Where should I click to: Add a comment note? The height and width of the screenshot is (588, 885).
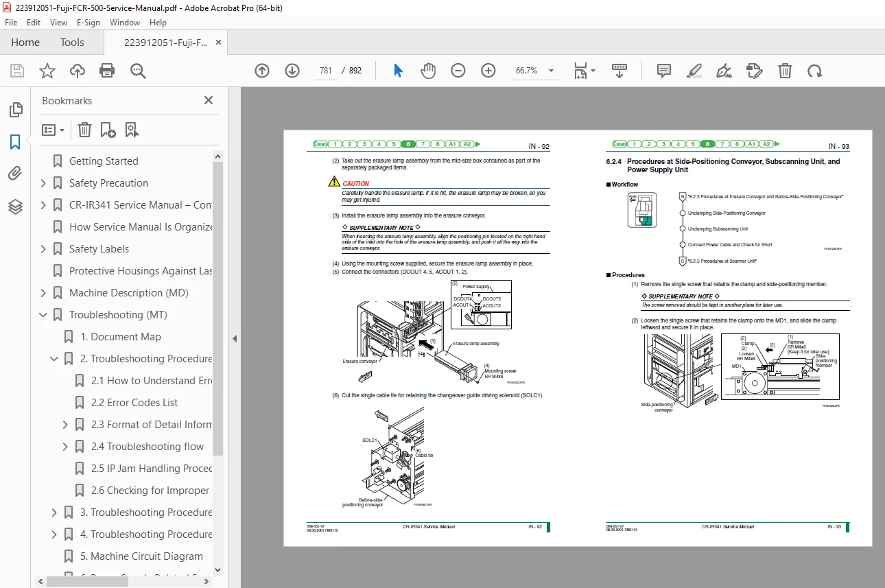(663, 71)
